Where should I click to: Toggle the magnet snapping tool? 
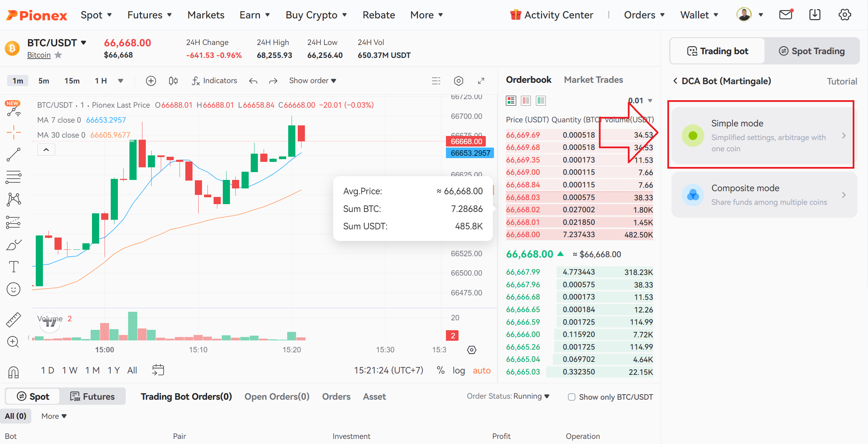[x=14, y=372]
